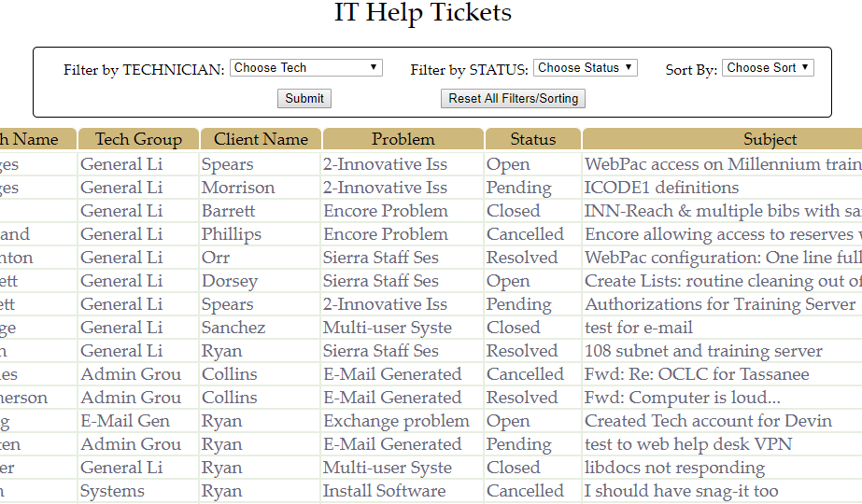The image size is (862, 504).
Task: Click the Status column header
Action: pyautogui.click(x=533, y=140)
